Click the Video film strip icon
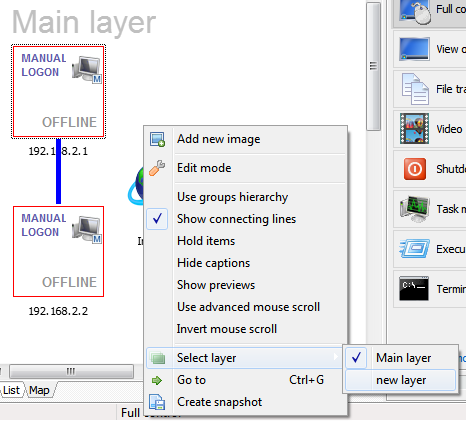The image size is (466, 421). (414, 129)
